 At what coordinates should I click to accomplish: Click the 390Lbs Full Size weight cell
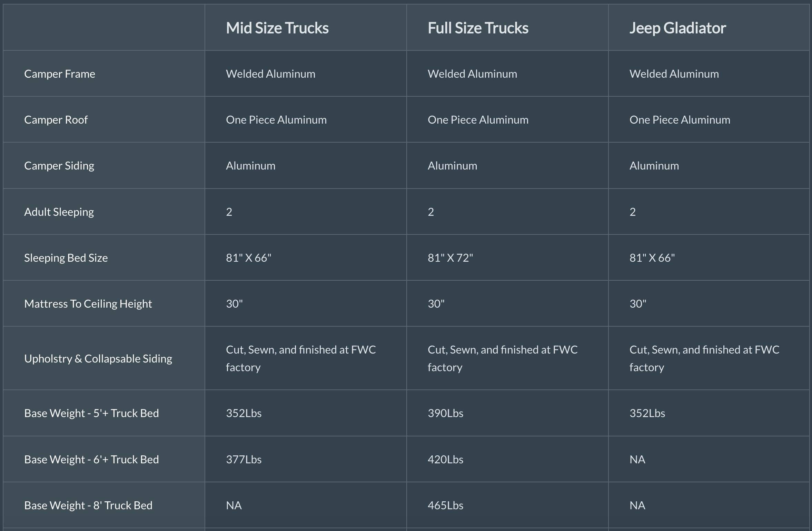(445, 413)
